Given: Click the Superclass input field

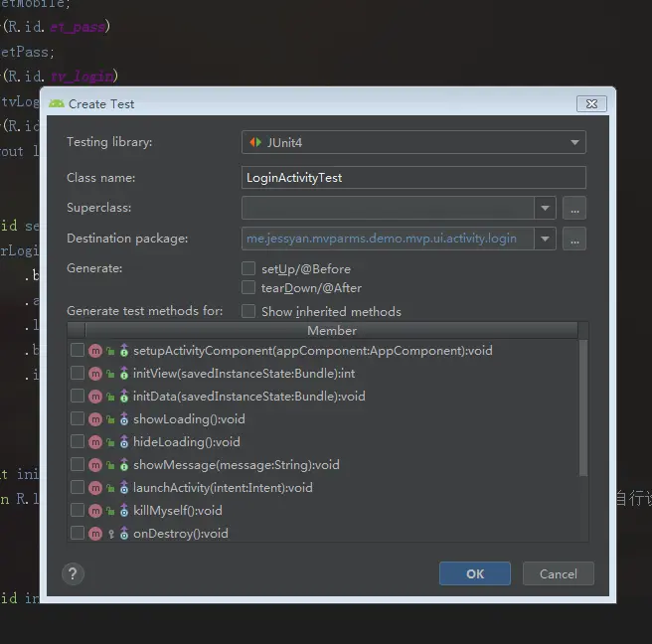Looking at the screenshot, I should point(388,208).
